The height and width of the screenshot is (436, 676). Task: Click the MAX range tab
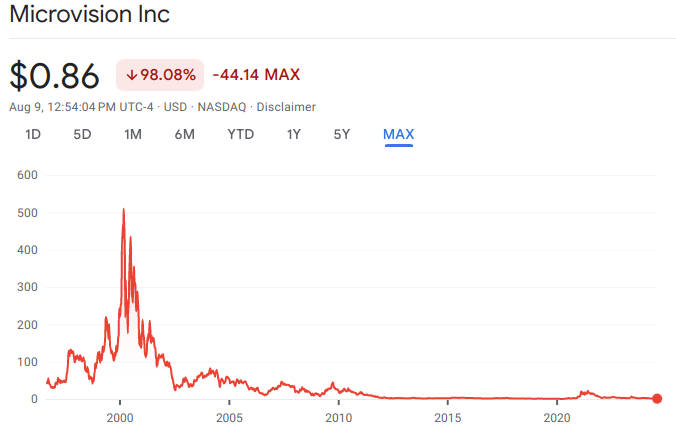[398, 134]
